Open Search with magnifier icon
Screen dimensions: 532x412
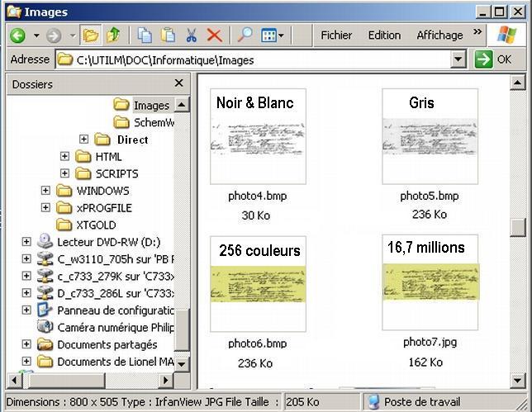(x=245, y=35)
